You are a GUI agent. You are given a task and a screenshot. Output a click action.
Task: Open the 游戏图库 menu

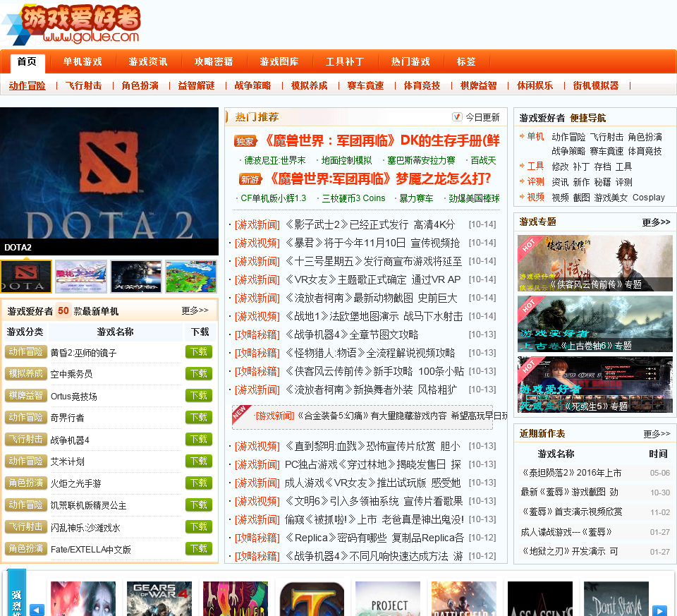pyautogui.click(x=279, y=61)
